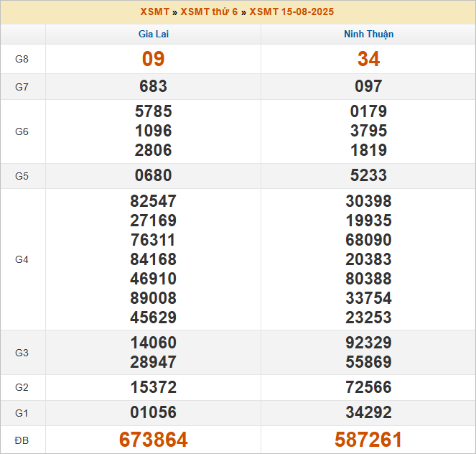Select G4 number 84168

coord(154,259)
